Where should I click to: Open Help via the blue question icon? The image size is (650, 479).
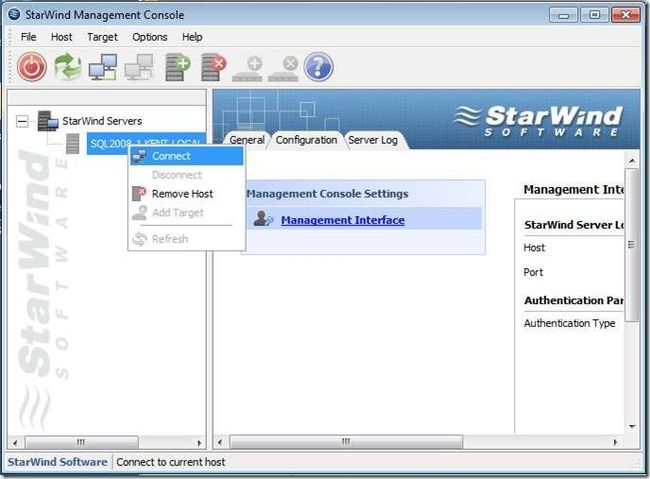318,67
